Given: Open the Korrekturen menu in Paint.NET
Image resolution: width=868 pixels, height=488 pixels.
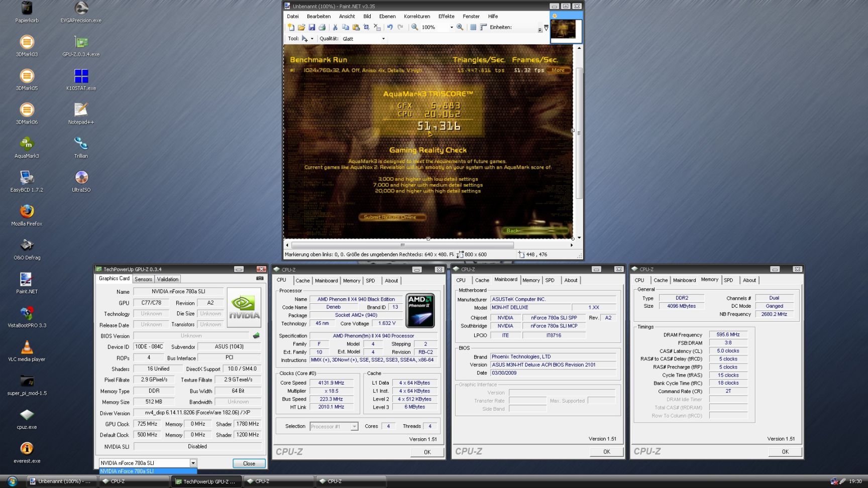Looking at the screenshot, I should (417, 16).
